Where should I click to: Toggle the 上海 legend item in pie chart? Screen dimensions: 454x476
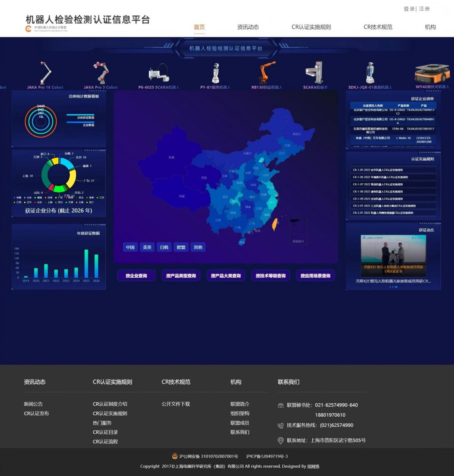pyautogui.click(x=48, y=202)
